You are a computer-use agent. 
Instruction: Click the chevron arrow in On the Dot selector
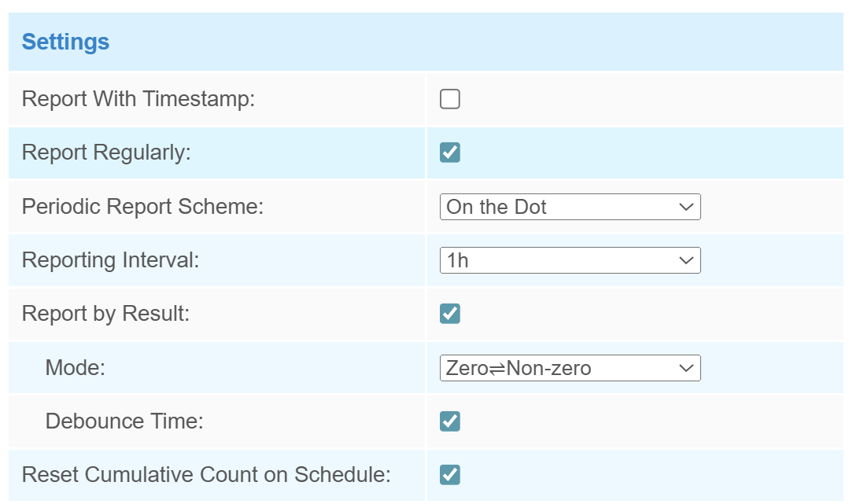click(685, 207)
